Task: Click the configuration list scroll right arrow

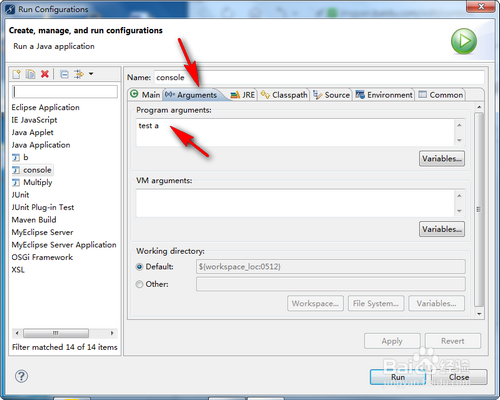Action: click(112, 333)
